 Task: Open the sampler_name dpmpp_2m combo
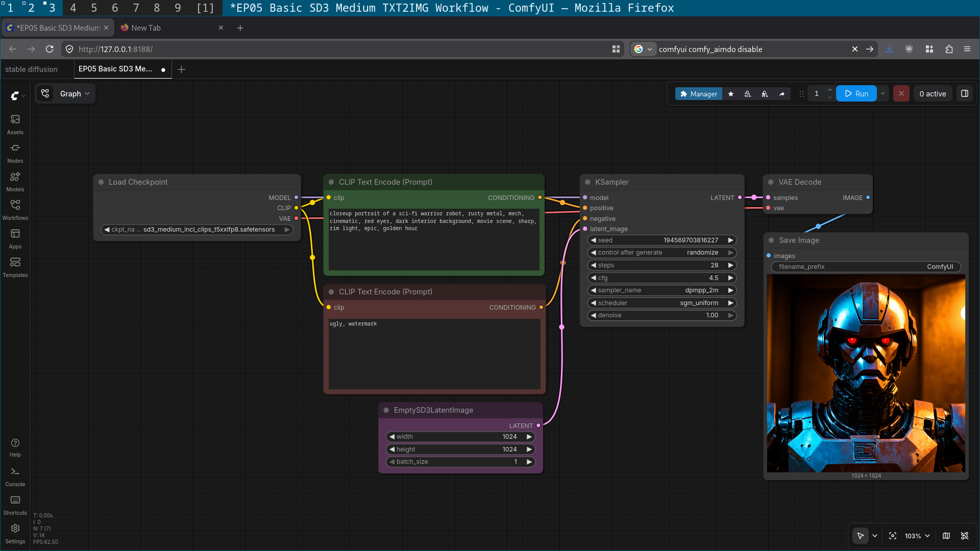coord(662,290)
